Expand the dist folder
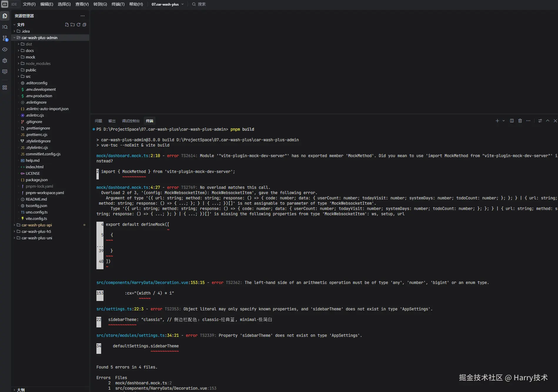Image resolution: width=558 pixels, height=392 pixels. point(19,44)
